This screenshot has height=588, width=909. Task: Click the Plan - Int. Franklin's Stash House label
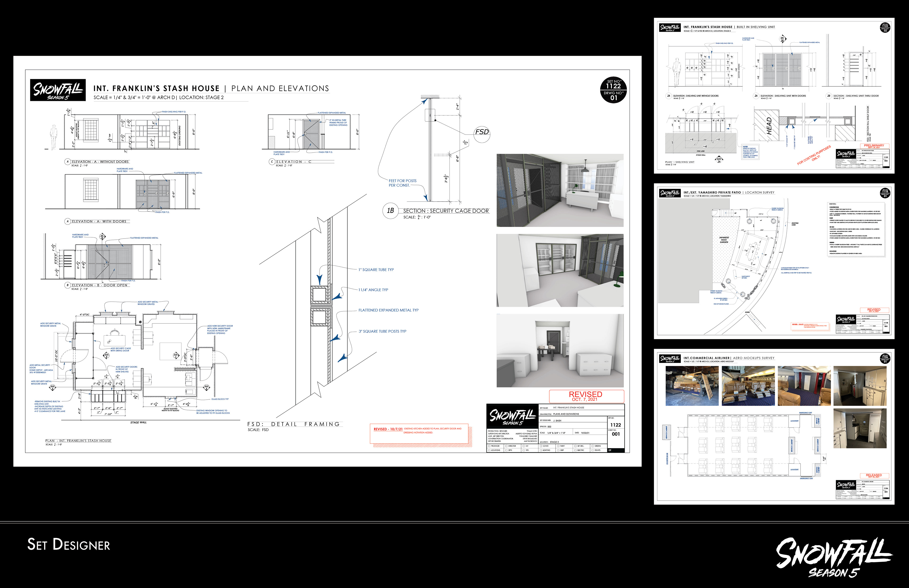[78, 441]
